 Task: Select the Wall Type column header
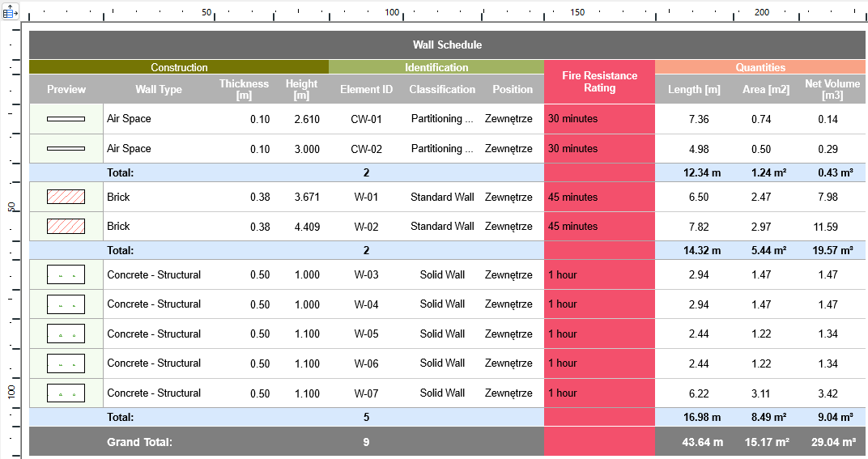pos(159,89)
